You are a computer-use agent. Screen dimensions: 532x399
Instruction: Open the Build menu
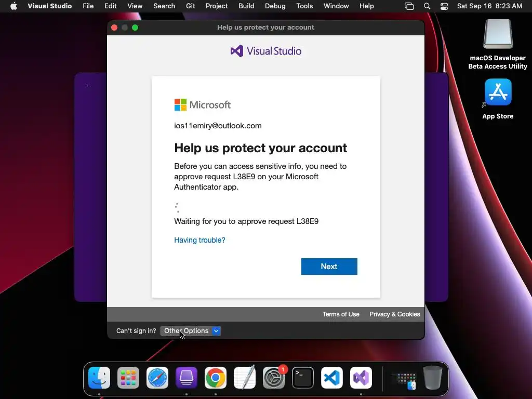coord(246,6)
